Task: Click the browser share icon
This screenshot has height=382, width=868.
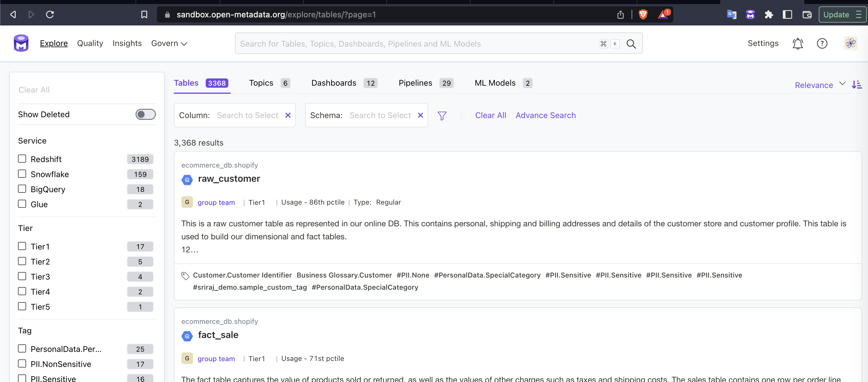Action: [620, 14]
